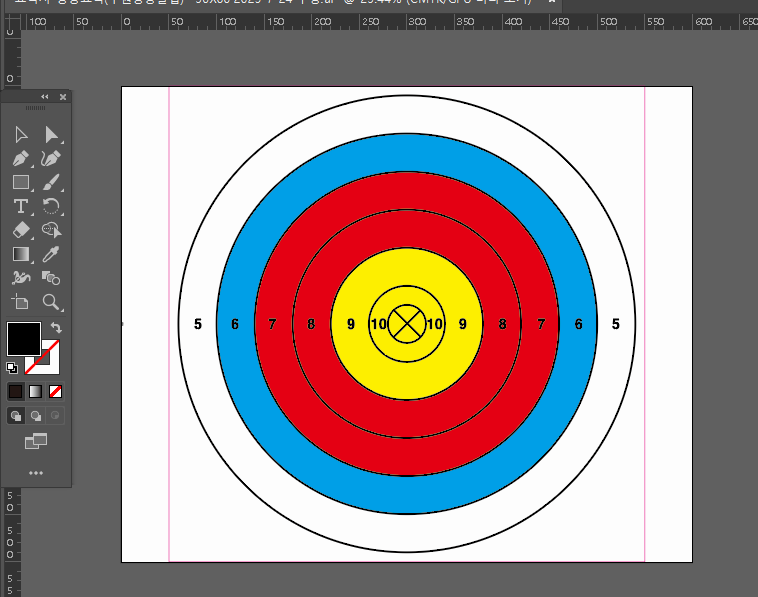Reset to default fill and stroke

(x=12, y=368)
